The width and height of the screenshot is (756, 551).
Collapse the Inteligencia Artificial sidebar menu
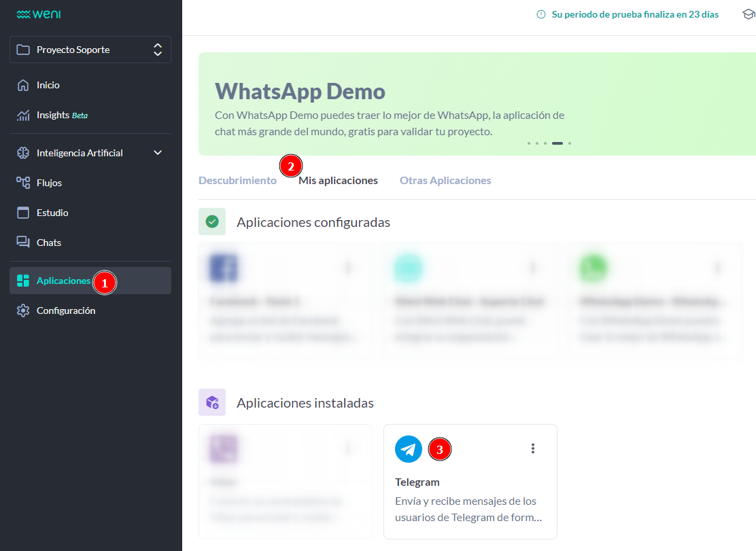pyautogui.click(x=158, y=152)
